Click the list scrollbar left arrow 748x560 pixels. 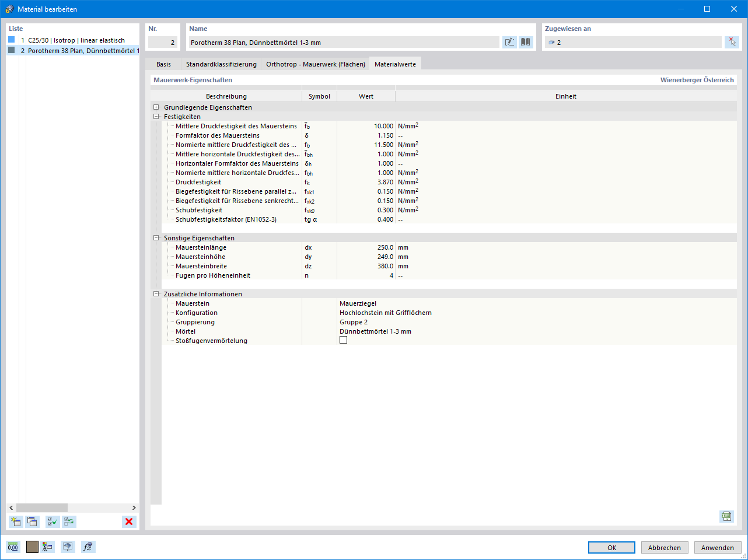coord(11,508)
